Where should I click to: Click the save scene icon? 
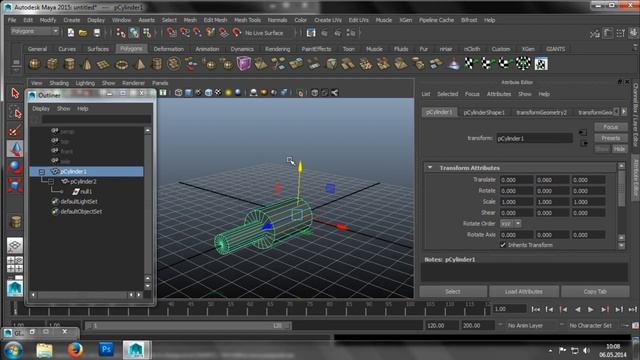click(x=97, y=33)
